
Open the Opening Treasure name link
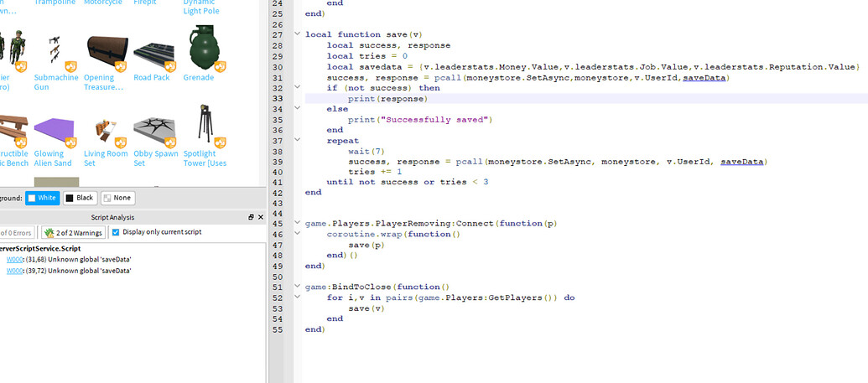pos(103,82)
